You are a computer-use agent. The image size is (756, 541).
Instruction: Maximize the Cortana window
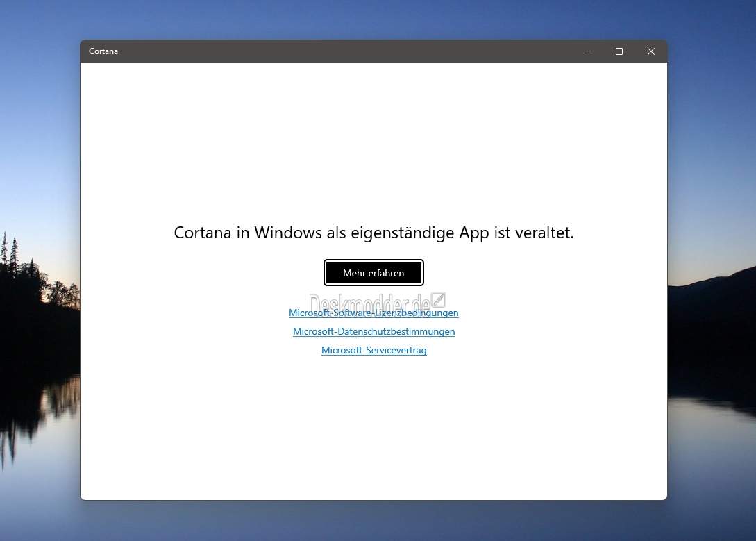click(619, 51)
